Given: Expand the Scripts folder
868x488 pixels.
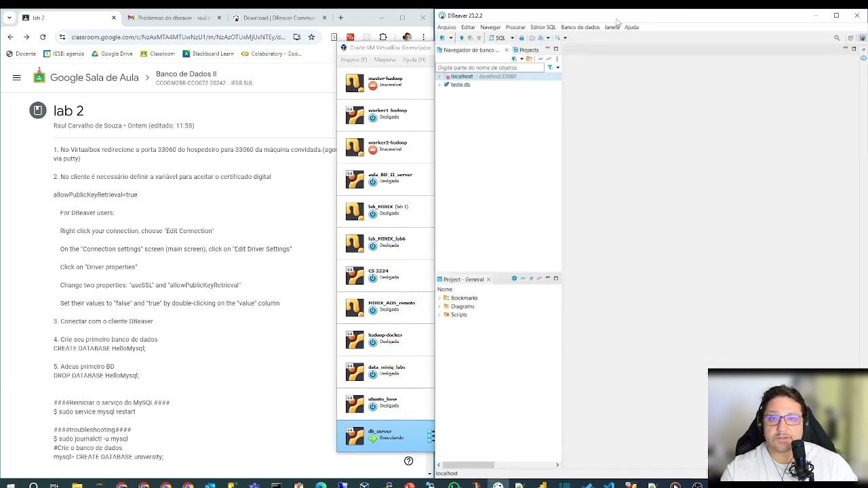Looking at the screenshot, I should tap(439, 314).
